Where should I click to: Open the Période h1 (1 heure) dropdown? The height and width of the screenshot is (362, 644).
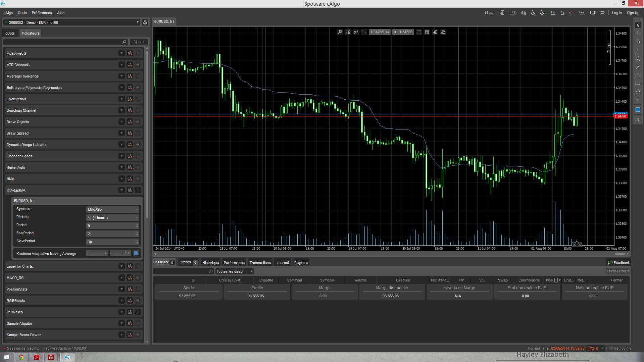pos(112,218)
